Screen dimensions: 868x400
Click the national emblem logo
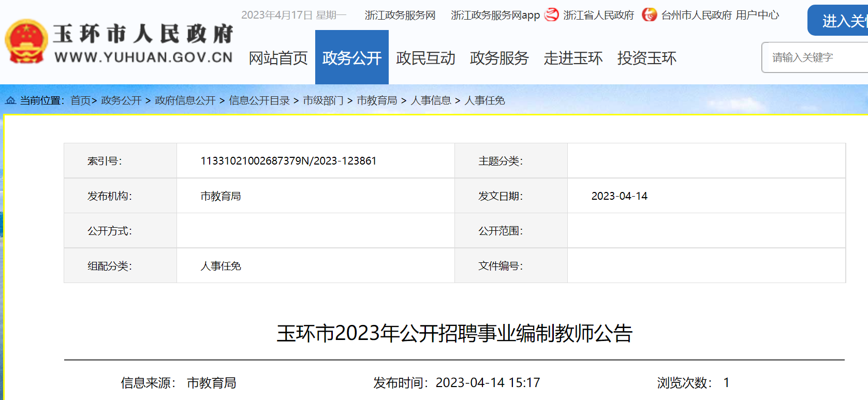(26, 41)
